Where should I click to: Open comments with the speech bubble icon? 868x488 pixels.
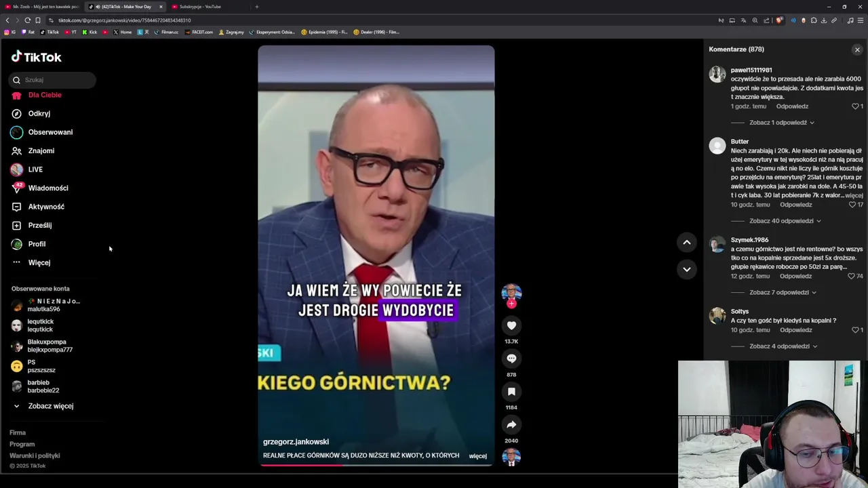(511, 359)
